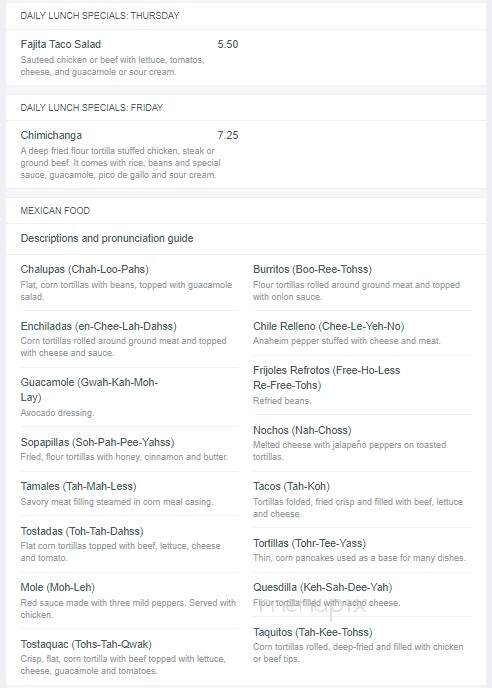Click Descriptions and pronunciation guide heading
The image size is (492, 688).
click(x=107, y=238)
